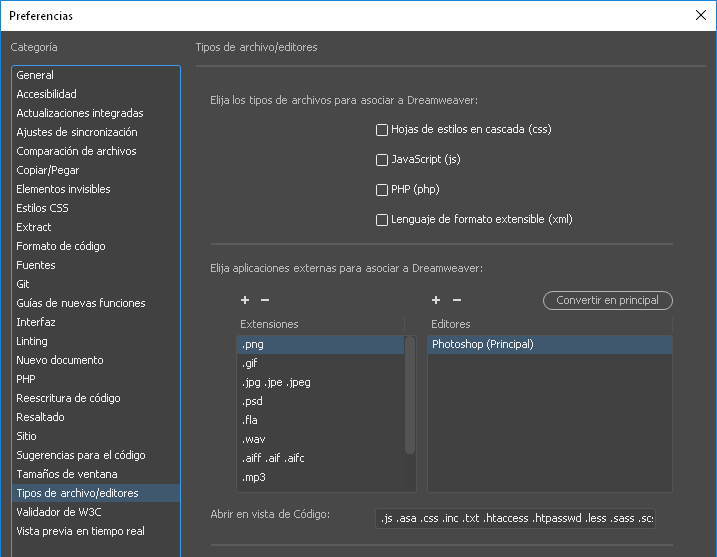This screenshot has width=717, height=557.
Task: Show Nuevo documento preferences
Action: click(x=96, y=360)
